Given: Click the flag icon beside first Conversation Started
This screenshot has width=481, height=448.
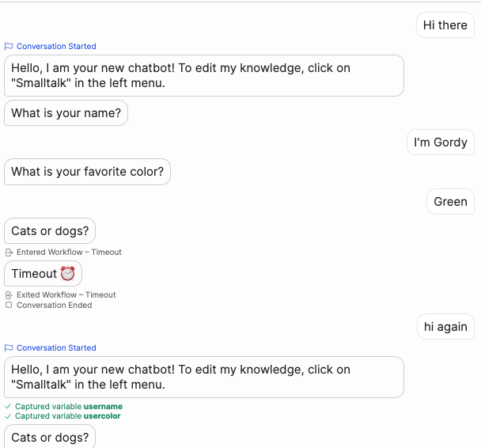Looking at the screenshot, I should (x=9, y=47).
